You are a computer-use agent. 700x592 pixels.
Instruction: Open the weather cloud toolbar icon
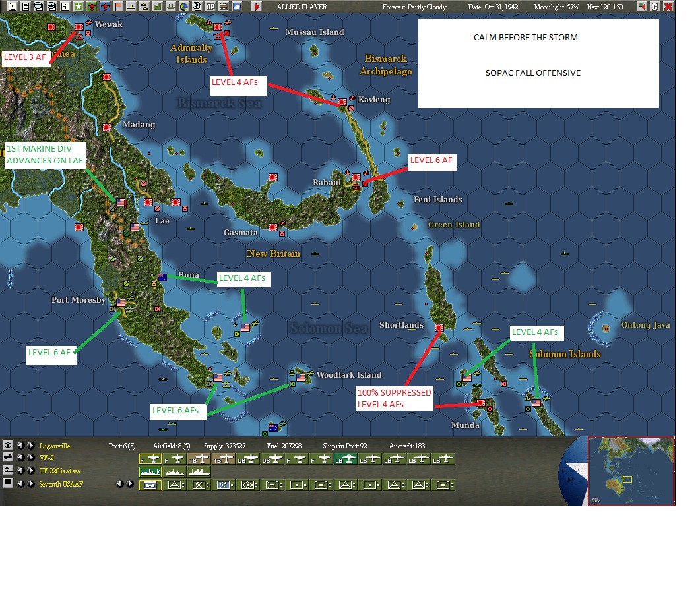[237, 6]
